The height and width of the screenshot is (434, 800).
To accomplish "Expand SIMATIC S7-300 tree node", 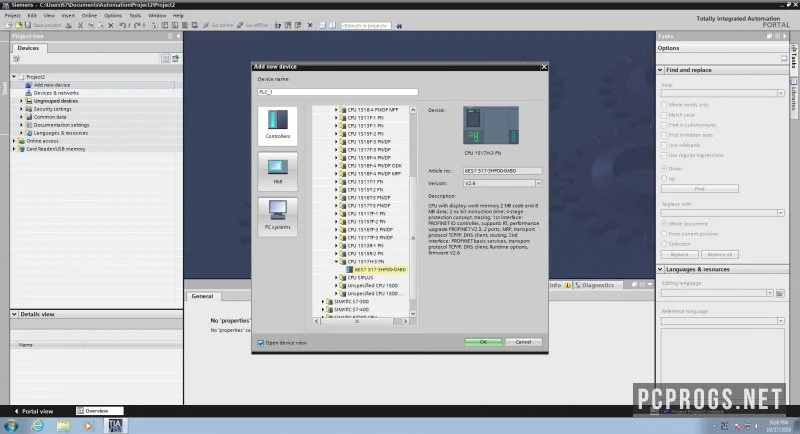I will tap(323, 301).
